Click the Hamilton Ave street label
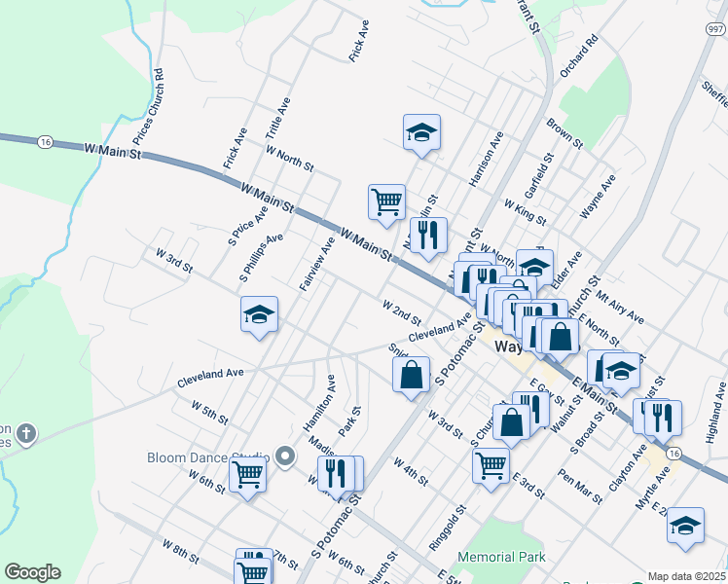Screen dimensions: 728x584 click(319, 403)
